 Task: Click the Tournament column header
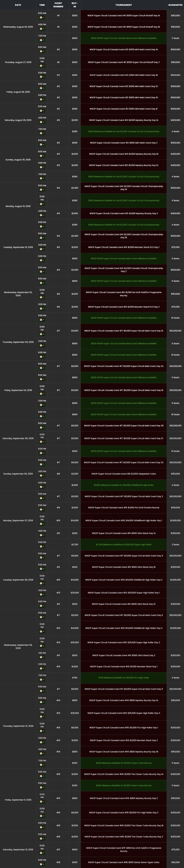[123, 5]
